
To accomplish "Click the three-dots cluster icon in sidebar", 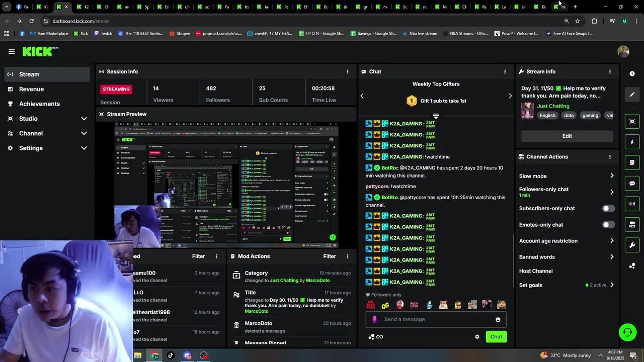I will [632, 266].
